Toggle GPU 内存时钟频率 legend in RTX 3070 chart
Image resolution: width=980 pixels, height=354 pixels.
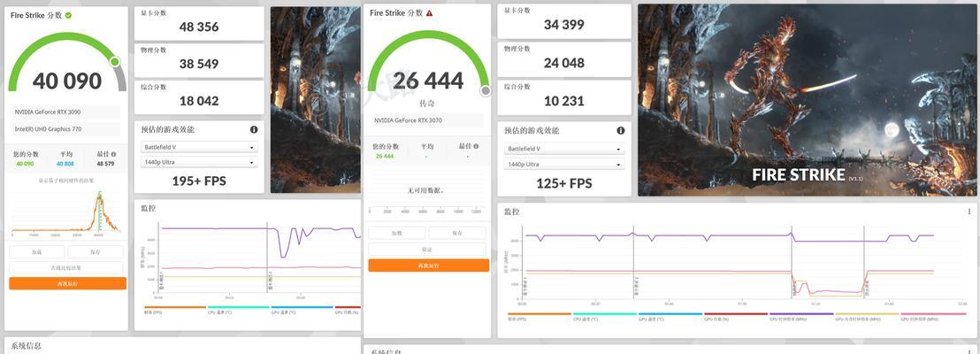pos(867,317)
